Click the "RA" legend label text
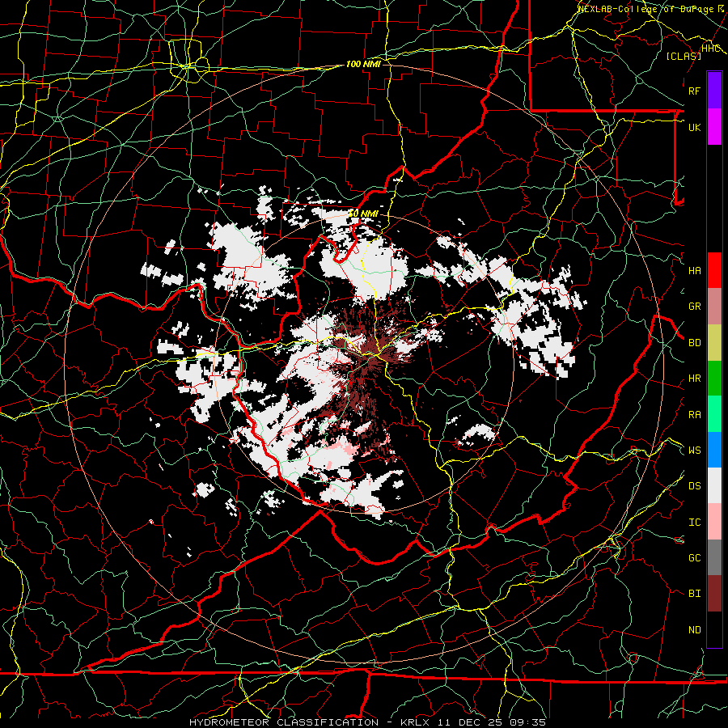728x728 pixels. click(x=694, y=415)
